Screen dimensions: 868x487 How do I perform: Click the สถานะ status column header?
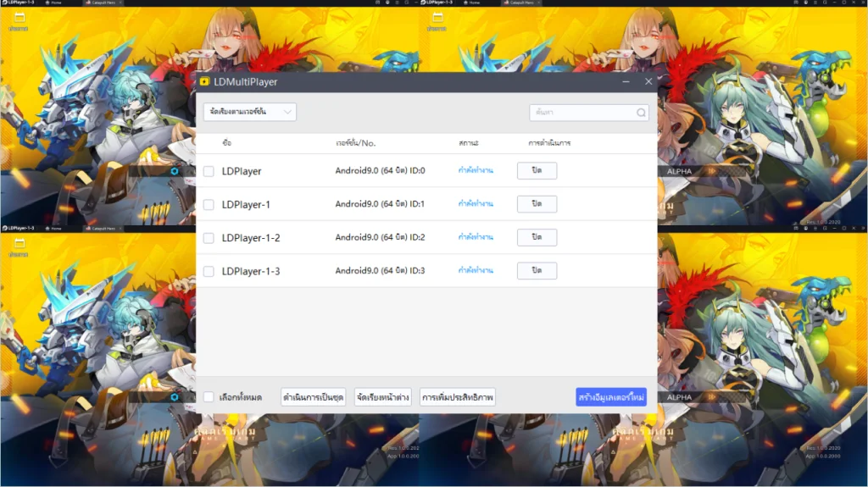(x=468, y=143)
